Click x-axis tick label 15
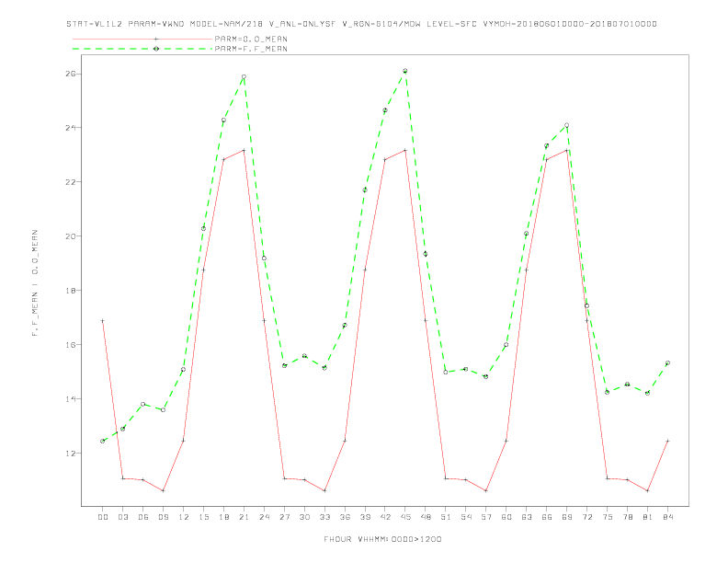728x563 pixels. 203,517
